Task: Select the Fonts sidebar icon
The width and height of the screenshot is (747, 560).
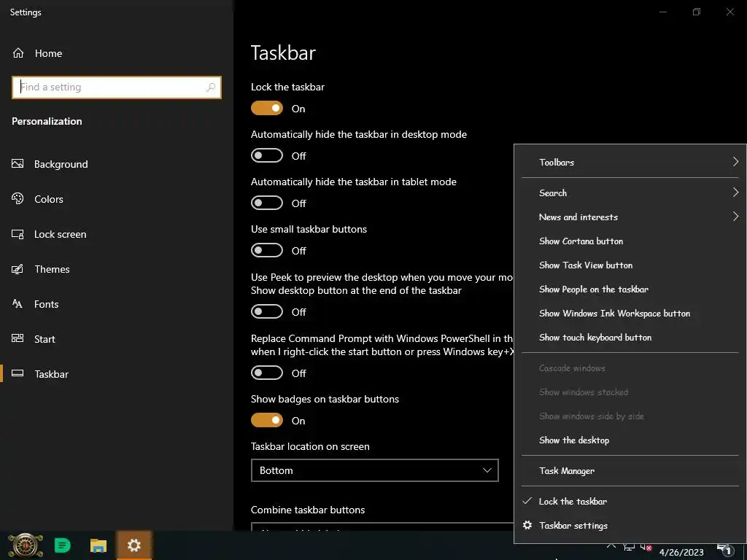Action: [x=18, y=304]
